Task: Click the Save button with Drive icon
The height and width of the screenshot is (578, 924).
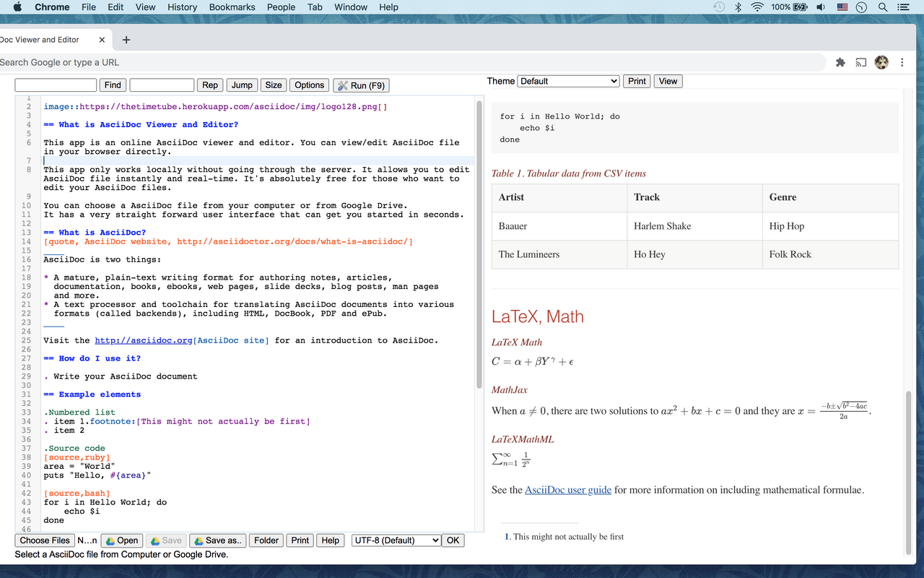Action: 165,540
